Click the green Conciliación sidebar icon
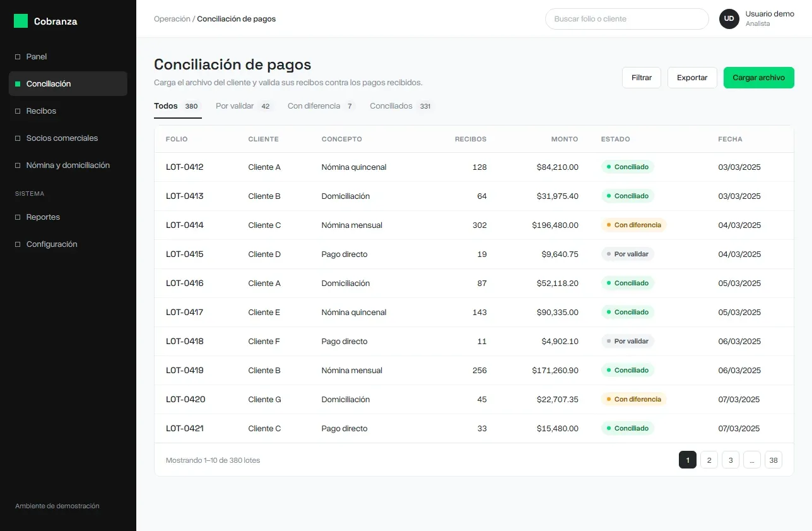Viewport: 812px width, 531px height. tap(18, 84)
